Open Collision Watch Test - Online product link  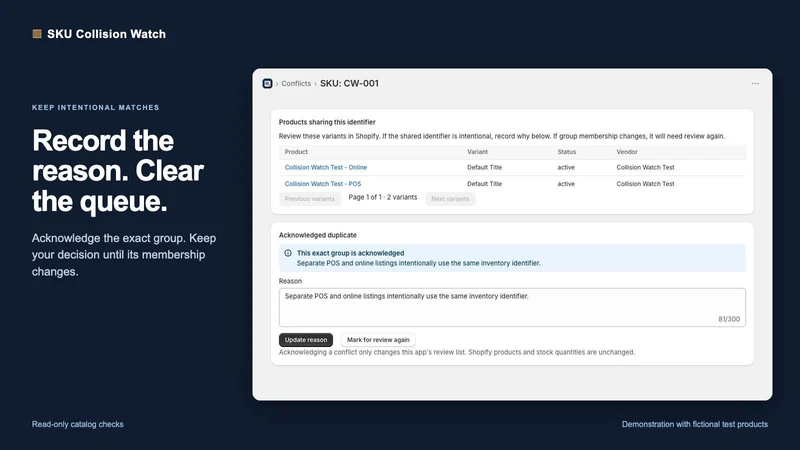pyautogui.click(x=326, y=167)
